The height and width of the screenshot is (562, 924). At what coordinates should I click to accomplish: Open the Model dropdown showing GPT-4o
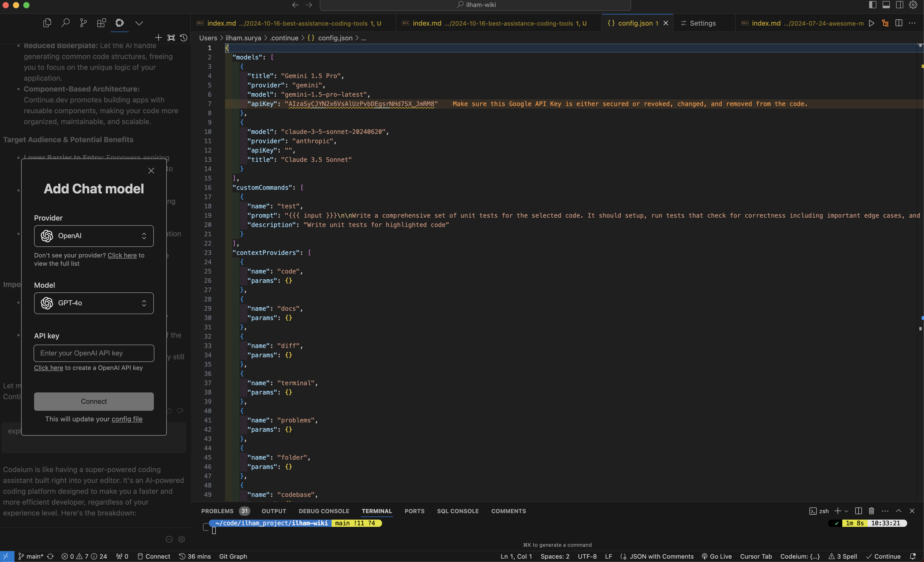pyautogui.click(x=94, y=303)
